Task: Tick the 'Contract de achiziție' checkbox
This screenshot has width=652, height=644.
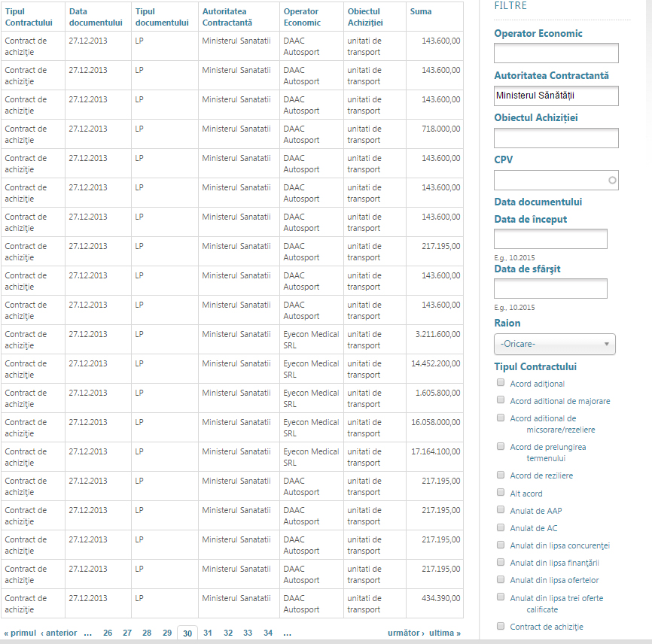Action: click(x=501, y=626)
